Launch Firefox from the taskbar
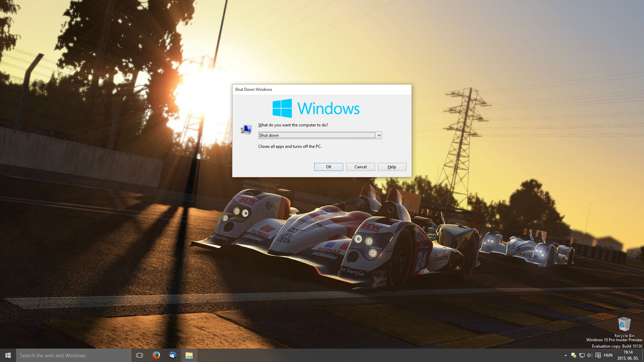Screen dimensions: 644x362 point(156,355)
